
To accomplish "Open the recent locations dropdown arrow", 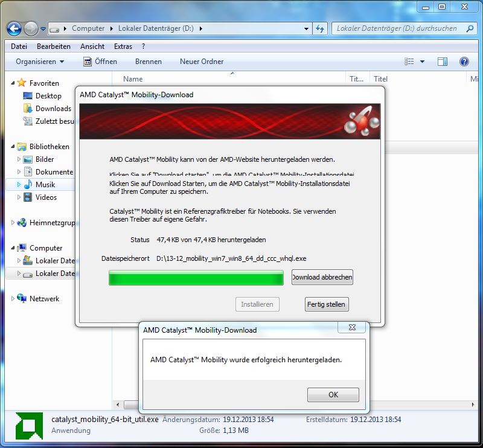I will tap(43, 29).
